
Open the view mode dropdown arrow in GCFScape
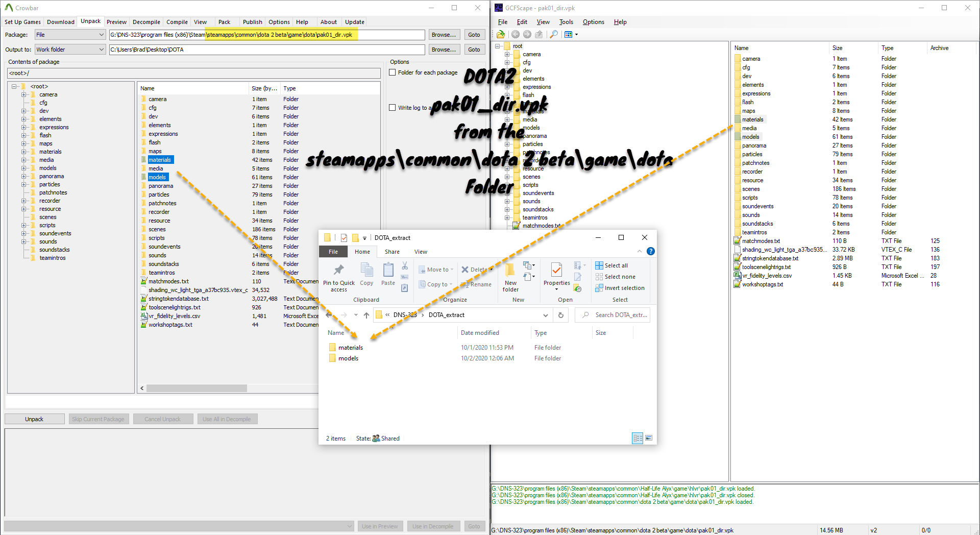[x=577, y=34]
